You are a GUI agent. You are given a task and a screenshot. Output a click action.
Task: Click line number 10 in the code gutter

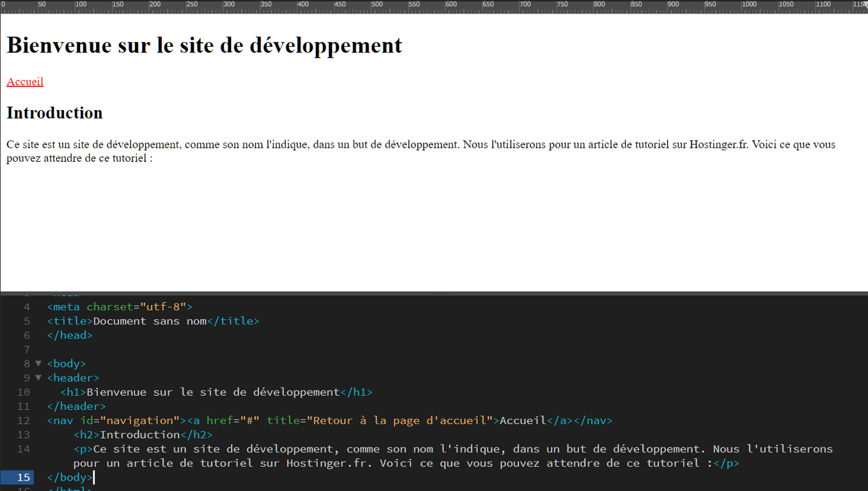24,392
